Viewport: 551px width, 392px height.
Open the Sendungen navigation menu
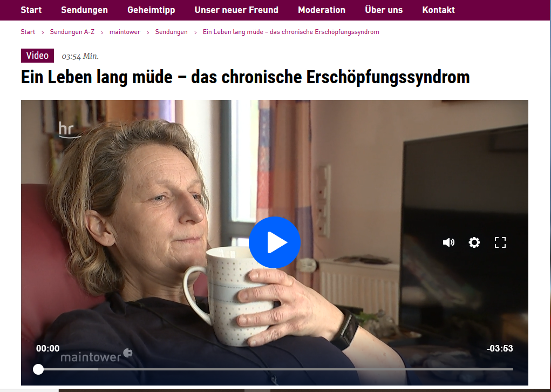(84, 10)
